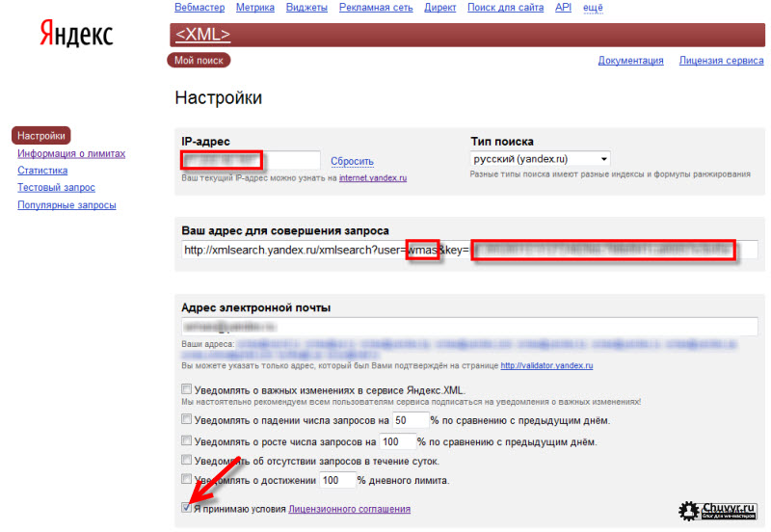The height and width of the screenshot is (532, 771).
Task: Open Информация о лимитах page
Action: click(x=71, y=153)
